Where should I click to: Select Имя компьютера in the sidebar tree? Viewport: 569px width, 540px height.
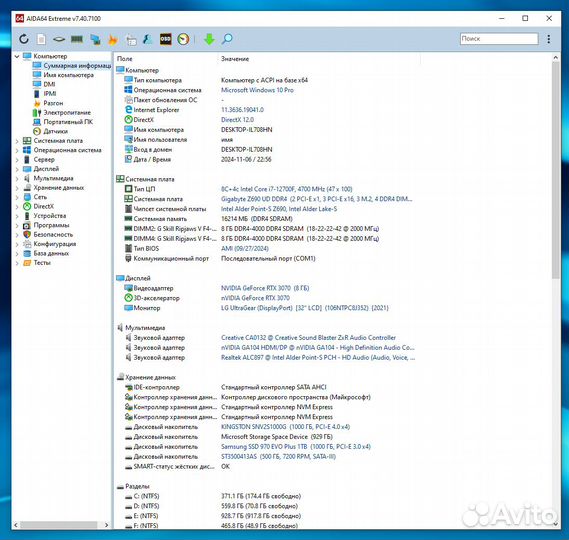coord(68,75)
